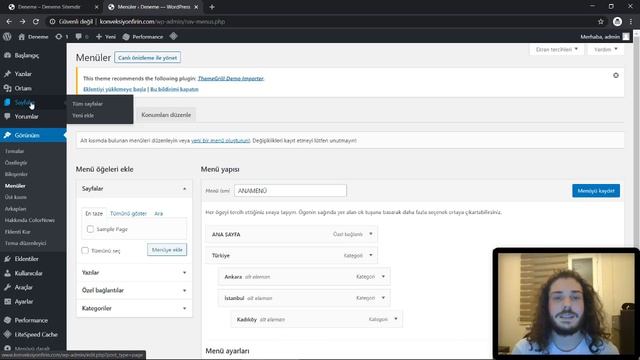Click the LiteSpeed diamond icon in admin bar
The height and width of the screenshot is (360, 640).
pos(173,36)
